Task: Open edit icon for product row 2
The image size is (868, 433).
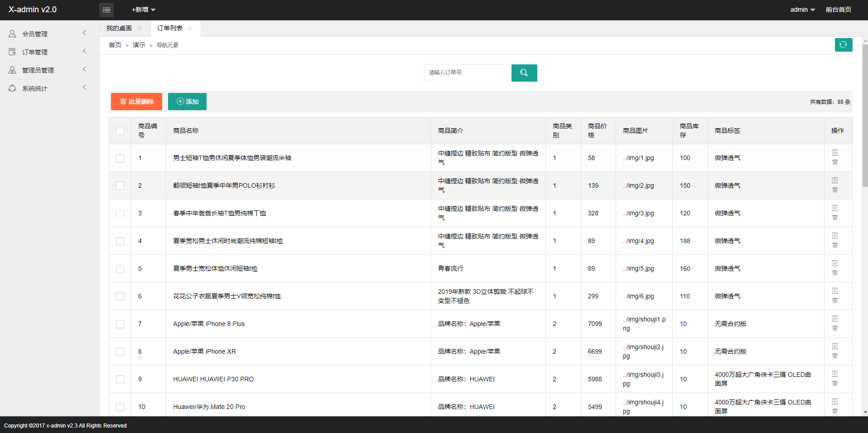Action: 835,180
